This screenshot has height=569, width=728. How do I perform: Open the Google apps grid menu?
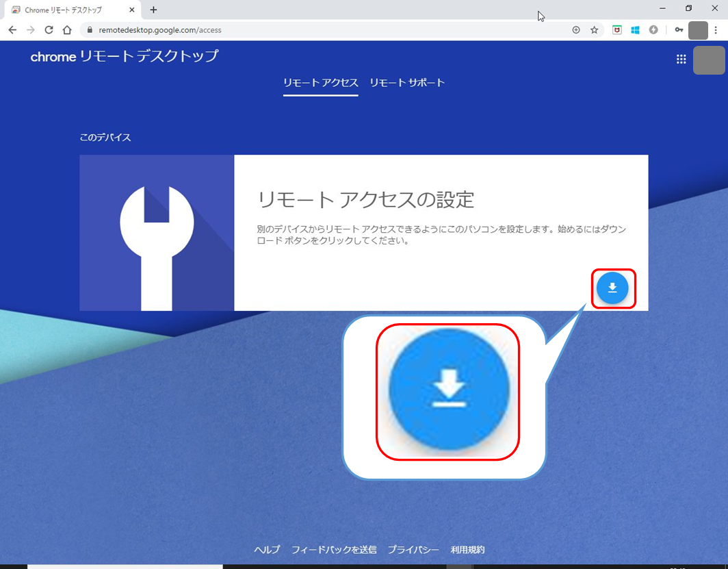681,60
